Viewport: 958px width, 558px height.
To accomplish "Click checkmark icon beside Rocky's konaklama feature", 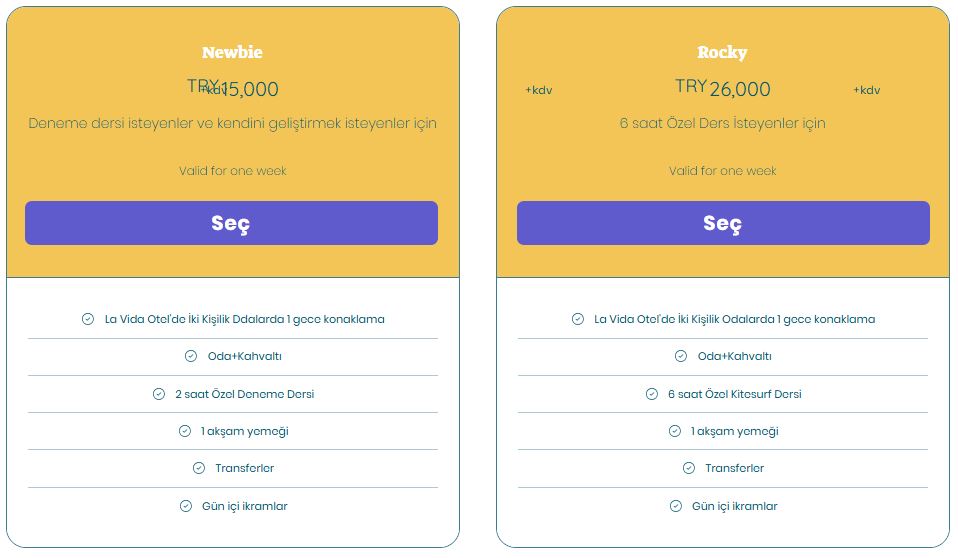I will pos(577,319).
